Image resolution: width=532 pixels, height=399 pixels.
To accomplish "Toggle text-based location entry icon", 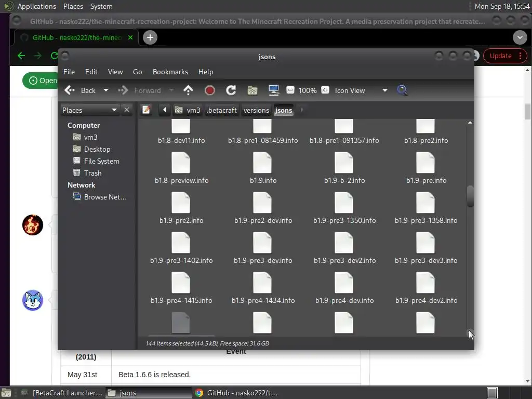I will pos(146,110).
